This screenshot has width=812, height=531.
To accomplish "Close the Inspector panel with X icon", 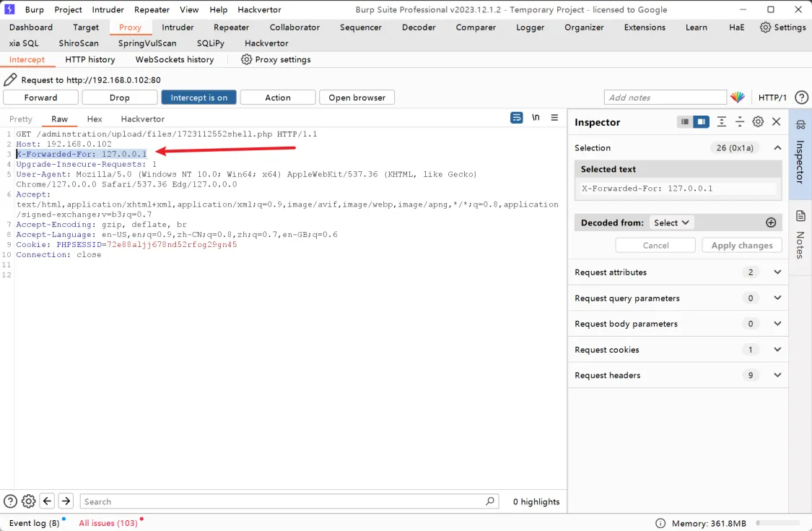I will [777, 122].
